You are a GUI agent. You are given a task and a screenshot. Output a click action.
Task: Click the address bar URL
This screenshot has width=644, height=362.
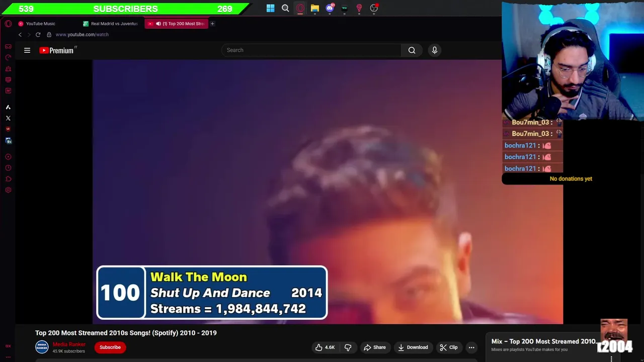[82, 35]
